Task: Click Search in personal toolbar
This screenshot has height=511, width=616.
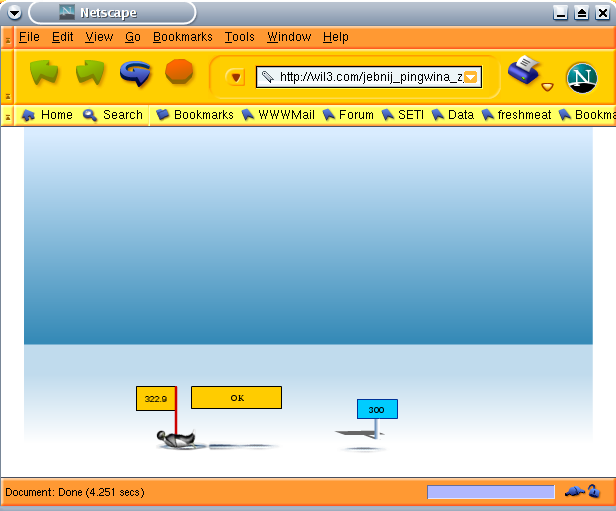Action: pyautogui.click(x=113, y=115)
